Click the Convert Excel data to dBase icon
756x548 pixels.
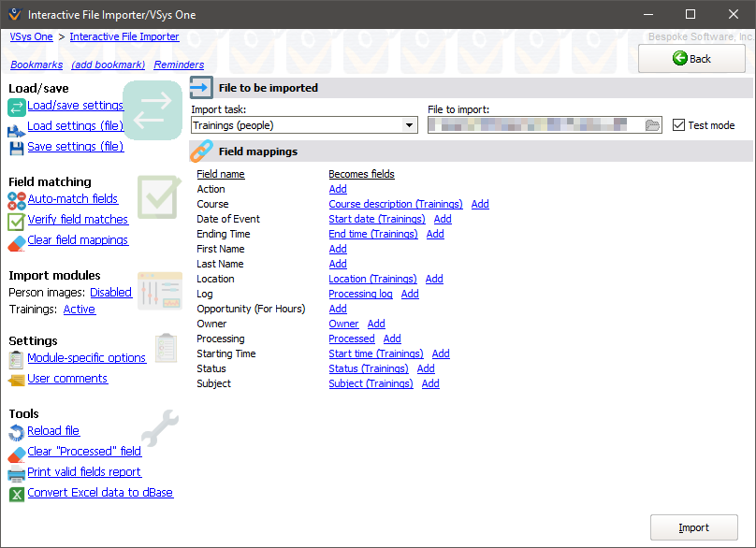17,494
